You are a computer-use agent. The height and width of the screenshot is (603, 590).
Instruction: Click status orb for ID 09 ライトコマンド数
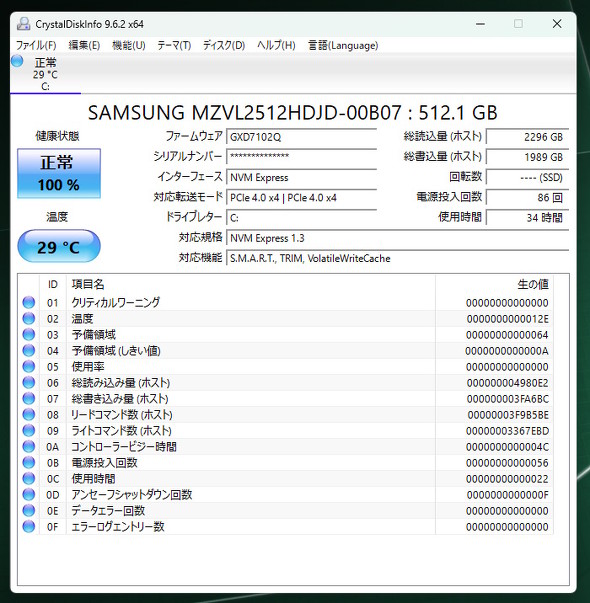28,431
